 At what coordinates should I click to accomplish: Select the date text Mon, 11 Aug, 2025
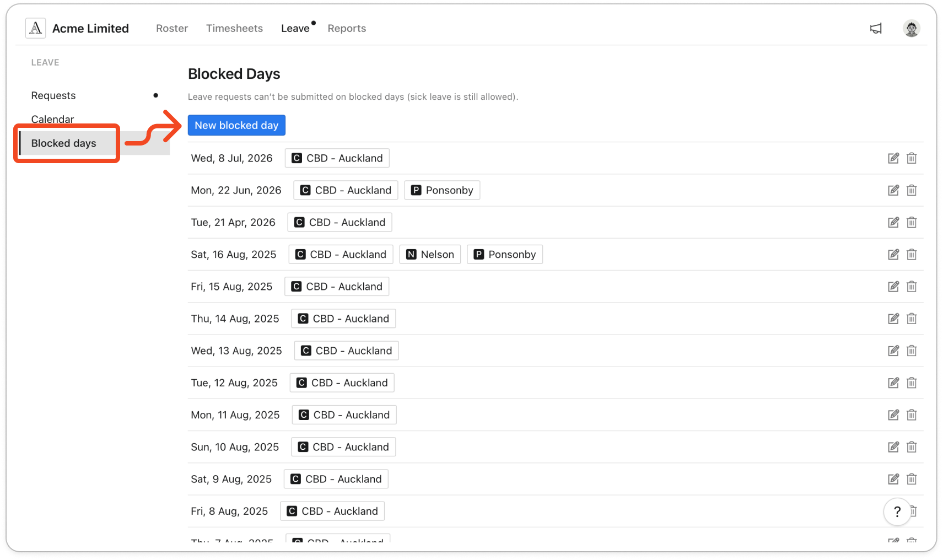coord(235,414)
